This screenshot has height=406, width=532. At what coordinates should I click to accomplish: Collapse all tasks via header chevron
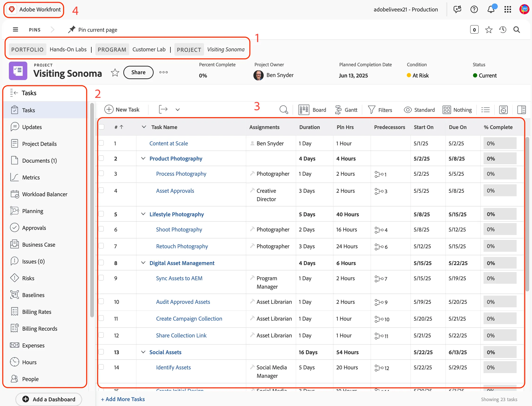coord(144,127)
